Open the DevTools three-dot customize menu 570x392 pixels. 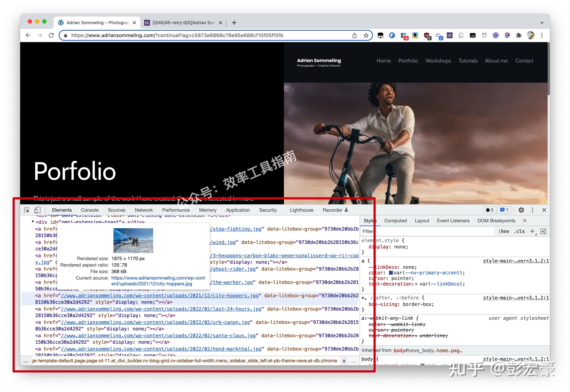coord(532,210)
